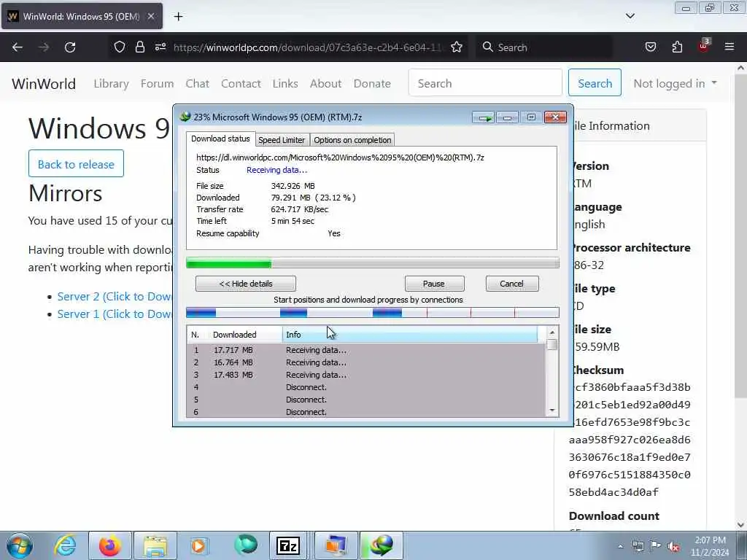Open Donate in WinWorld navigation
Image resolution: width=747 pixels, height=560 pixels.
click(x=372, y=83)
